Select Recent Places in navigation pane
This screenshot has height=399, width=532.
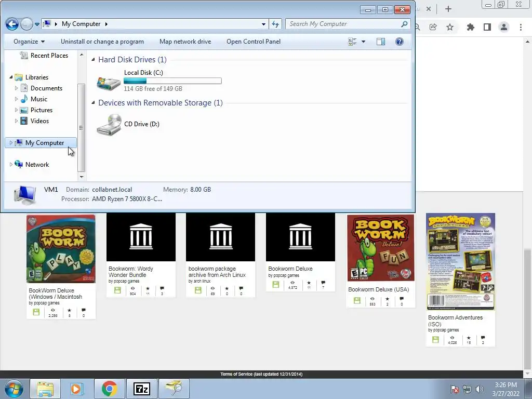click(49, 55)
